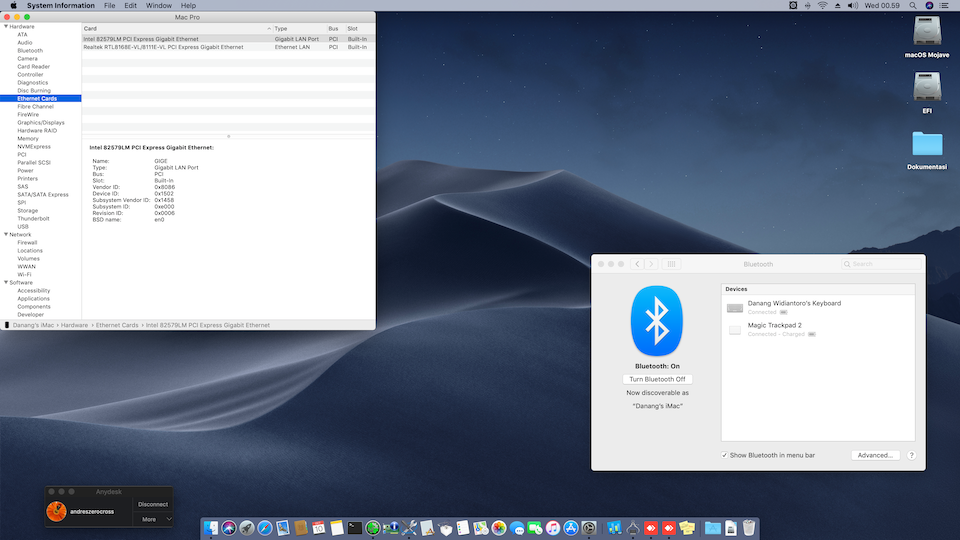The image size is (960, 540).
Task: Open the Bluetooth help question mark button
Action: coord(911,455)
